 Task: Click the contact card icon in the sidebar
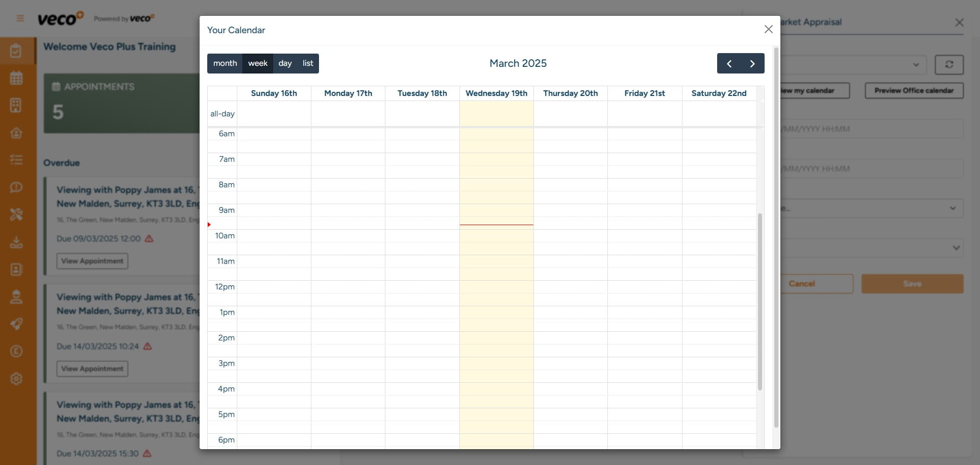coord(17,270)
